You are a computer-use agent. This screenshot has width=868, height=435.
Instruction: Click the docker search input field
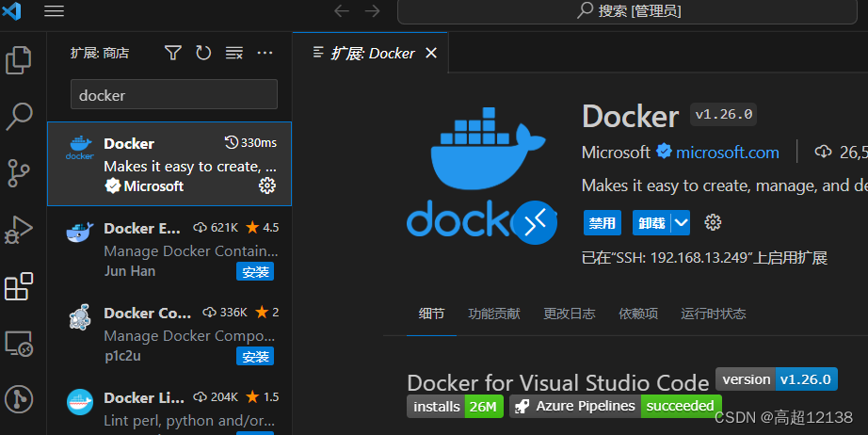(x=174, y=95)
